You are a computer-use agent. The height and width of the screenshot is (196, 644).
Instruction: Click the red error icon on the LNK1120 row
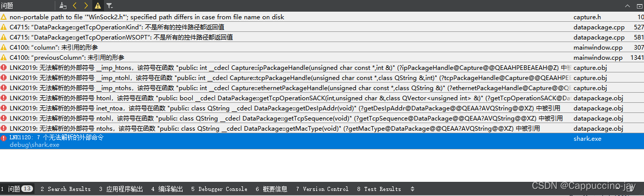click(x=4, y=138)
